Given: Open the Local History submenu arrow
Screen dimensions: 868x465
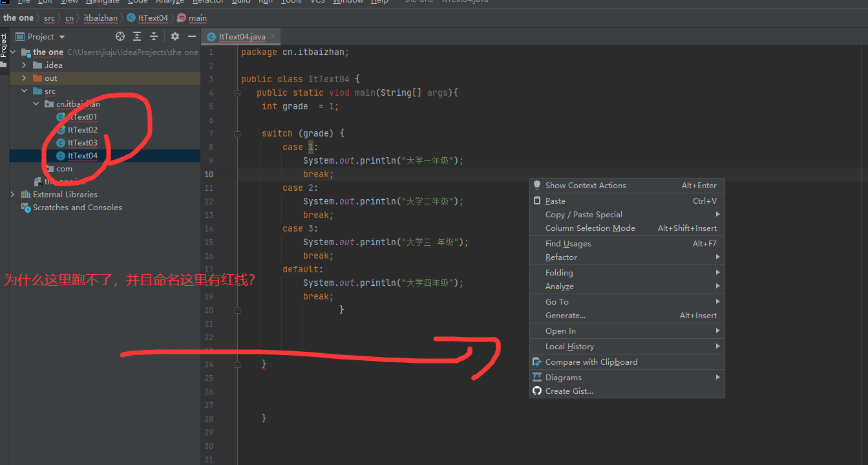Looking at the screenshot, I should coord(717,347).
